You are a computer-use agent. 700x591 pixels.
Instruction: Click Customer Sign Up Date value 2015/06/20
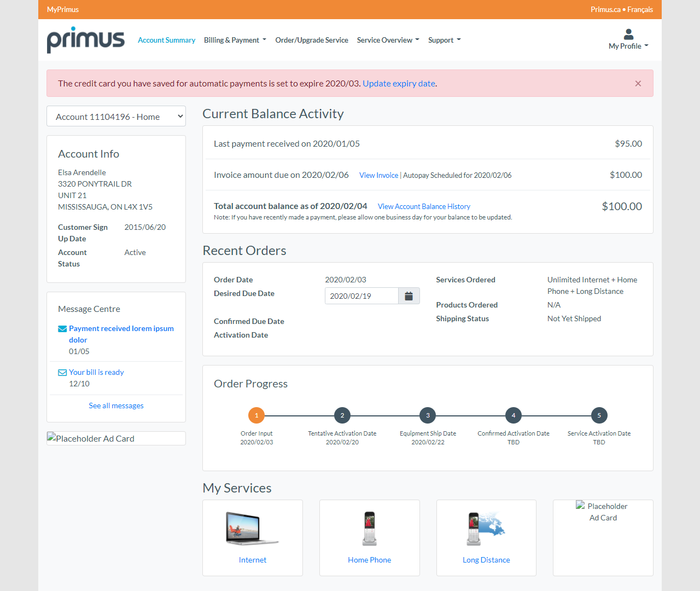(145, 227)
